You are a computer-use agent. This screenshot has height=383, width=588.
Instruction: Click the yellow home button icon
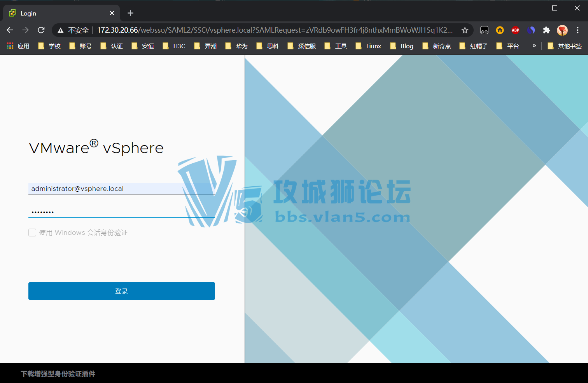point(499,30)
